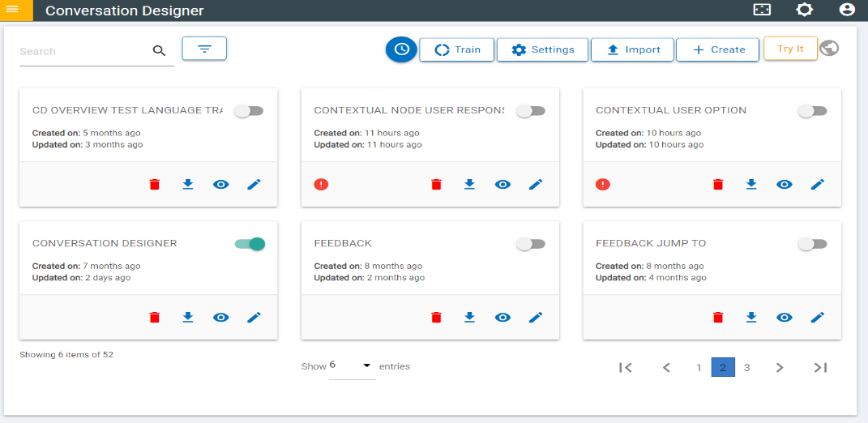Go to page 1
868x423 pixels.
point(699,367)
